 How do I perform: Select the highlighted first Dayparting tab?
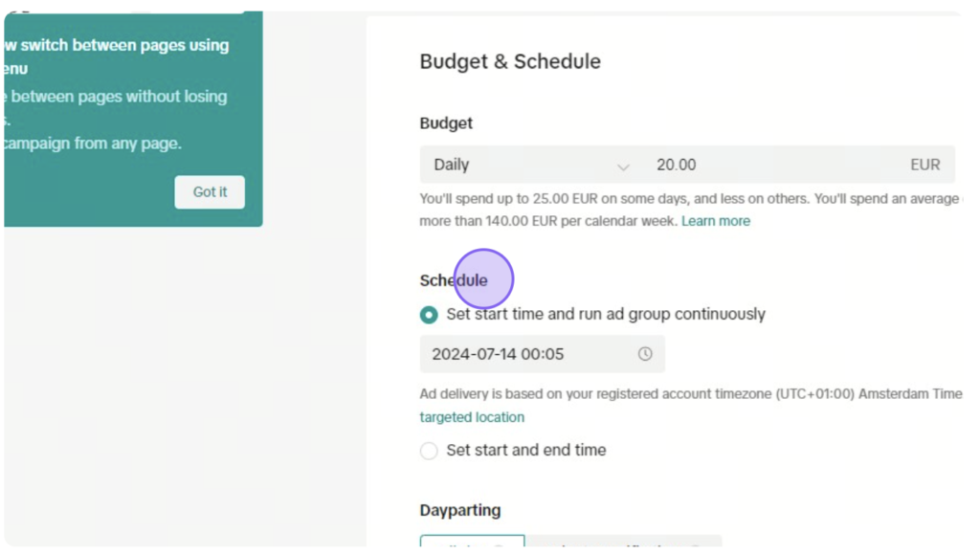(473, 541)
